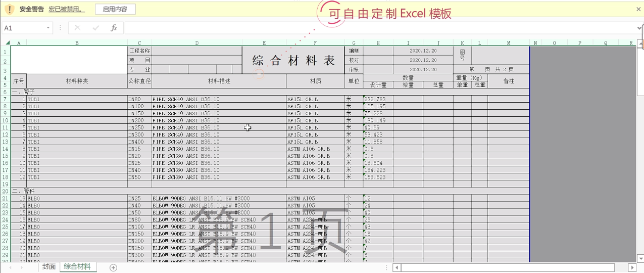Select the 备注 header cell
This screenshot has width=644, height=273.
pyautogui.click(x=509, y=81)
